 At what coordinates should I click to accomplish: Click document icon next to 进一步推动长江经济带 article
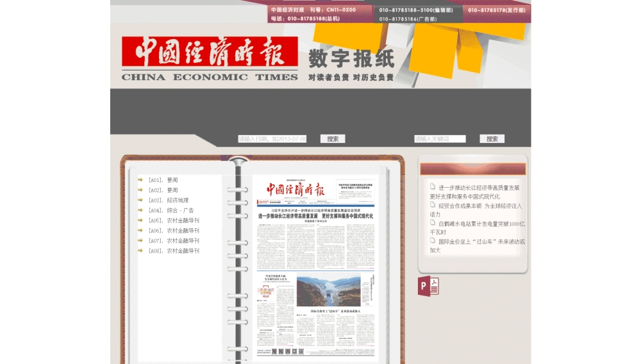(x=433, y=186)
